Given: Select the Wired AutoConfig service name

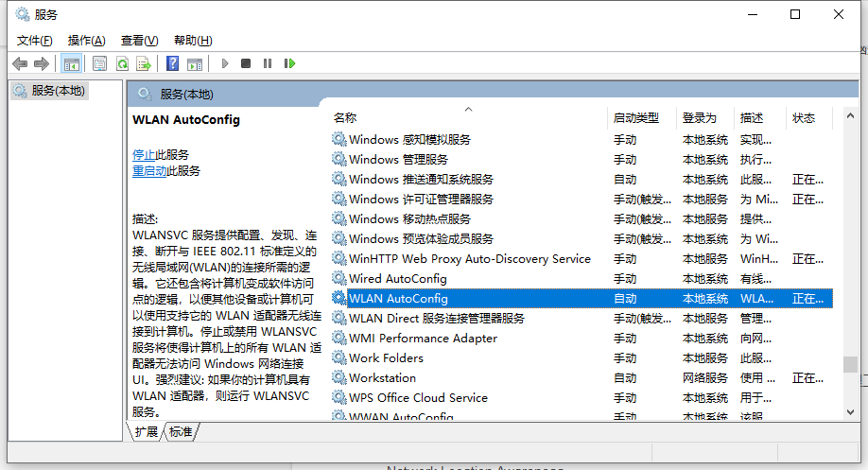Looking at the screenshot, I should tap(398, 279).
